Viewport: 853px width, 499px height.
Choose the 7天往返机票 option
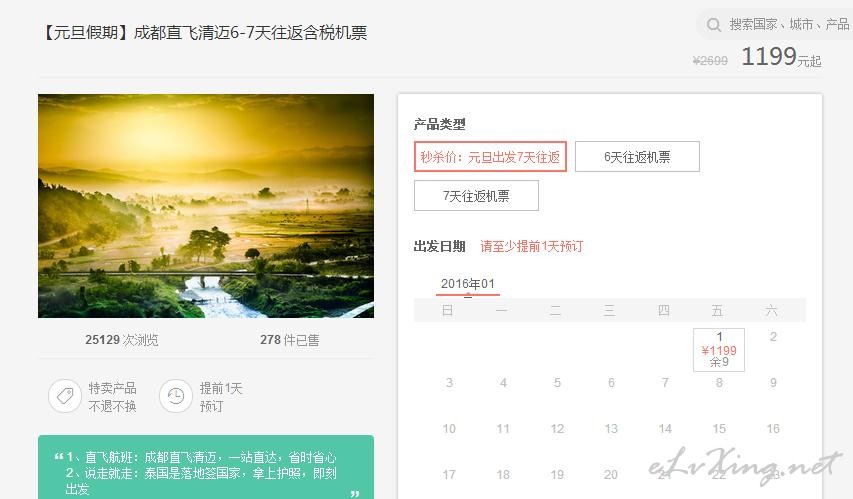point(476,195)
